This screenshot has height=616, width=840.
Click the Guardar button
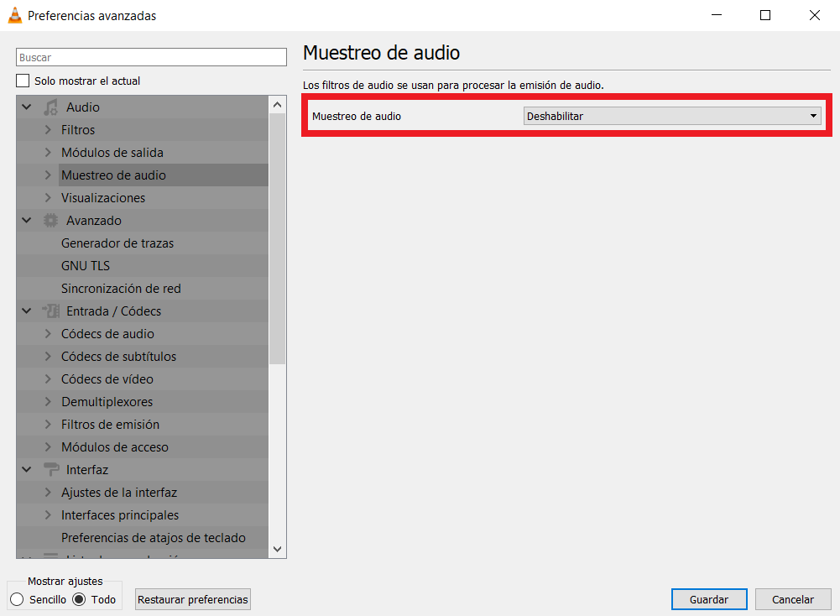coord(709,599)
